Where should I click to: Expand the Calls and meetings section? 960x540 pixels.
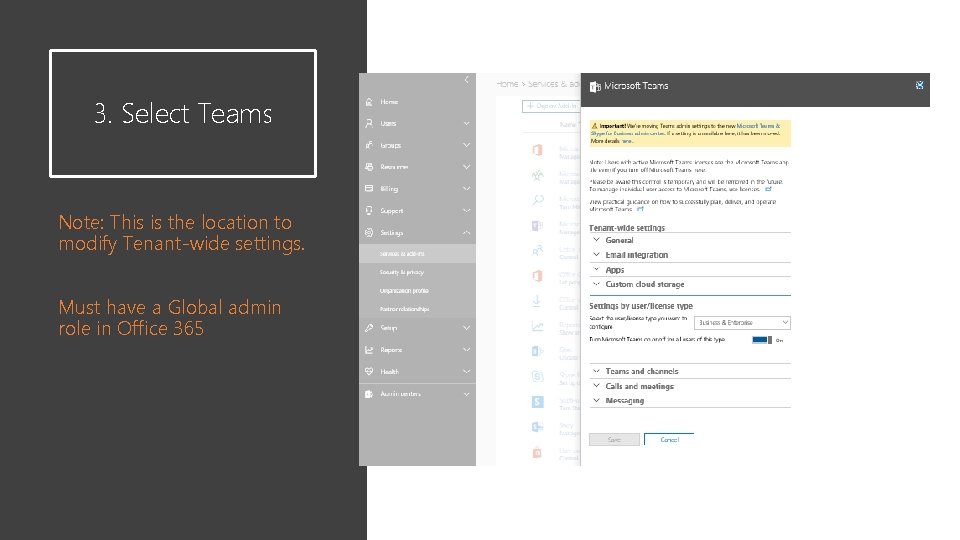(689, 386)
